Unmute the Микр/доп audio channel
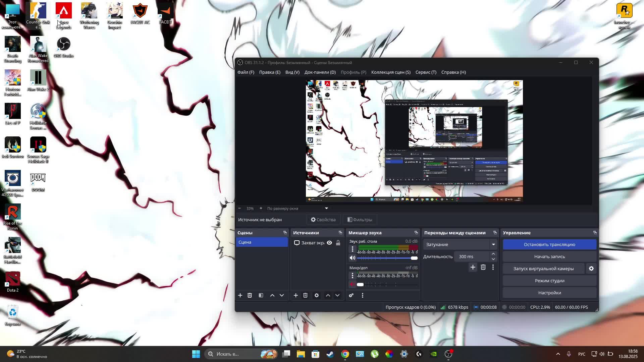644x362 pixels. [x=352, y=284]
